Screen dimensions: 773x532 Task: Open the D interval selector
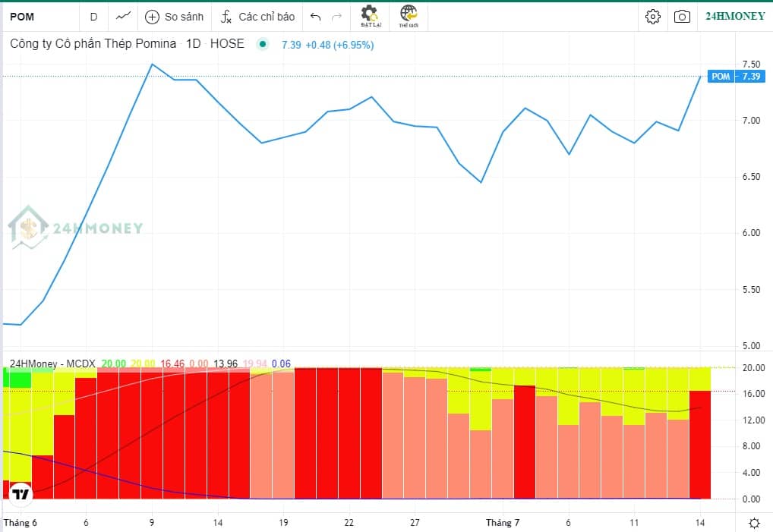click(x=93, y=17)
